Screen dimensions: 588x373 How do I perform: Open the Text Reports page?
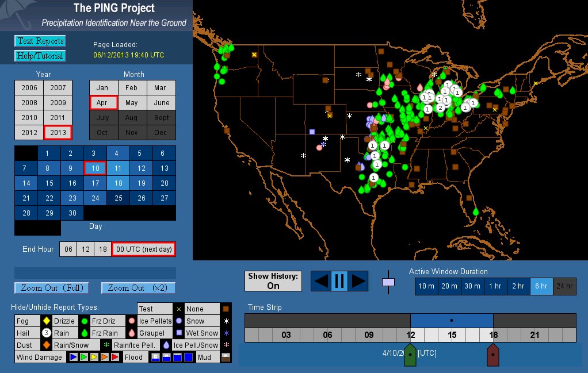tap(40, 41)
